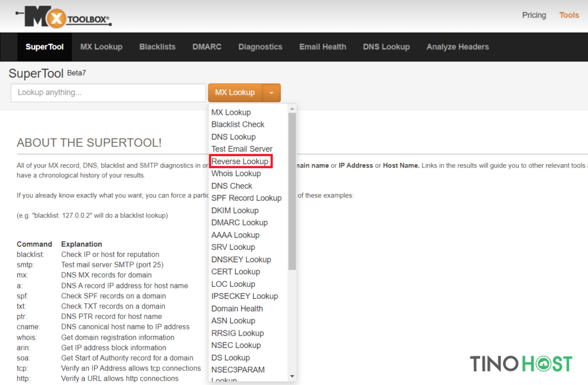Switch to the SuperTool tab
This screenshot has height=385, width=588.
coord(44,47)
